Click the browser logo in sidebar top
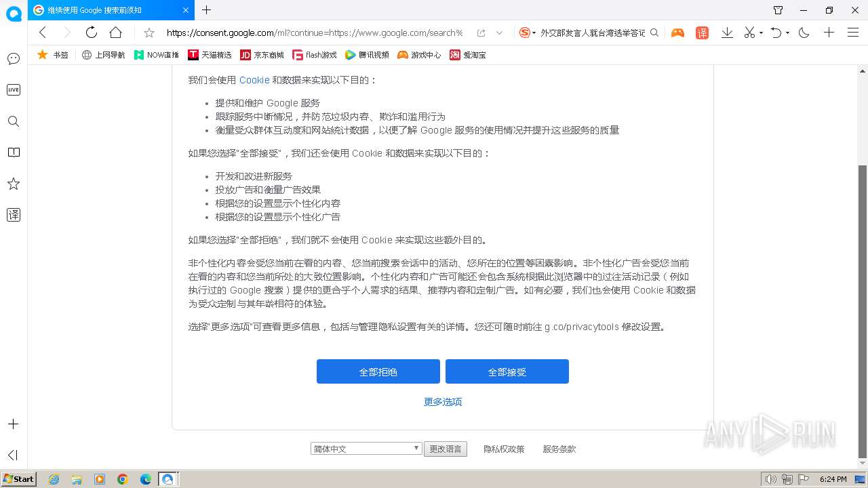The width and height of the screenshot is (868, 488). [14, 13]
